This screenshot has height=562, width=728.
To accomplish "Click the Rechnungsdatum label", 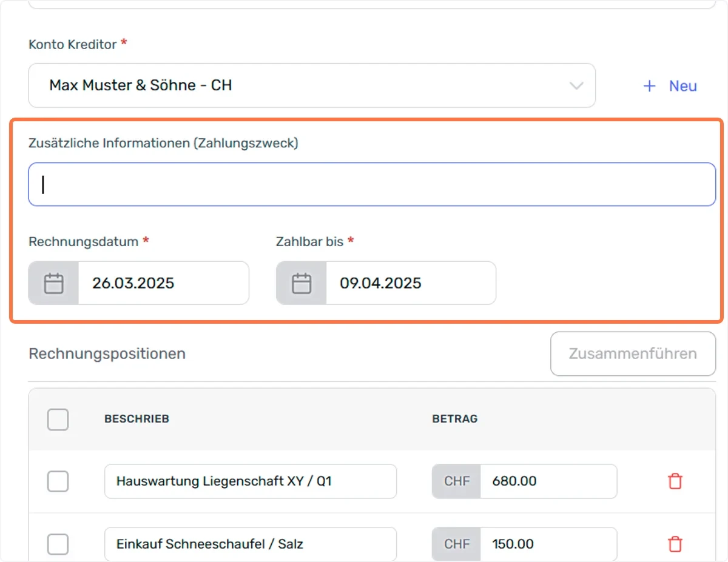I will pos(84,241).
